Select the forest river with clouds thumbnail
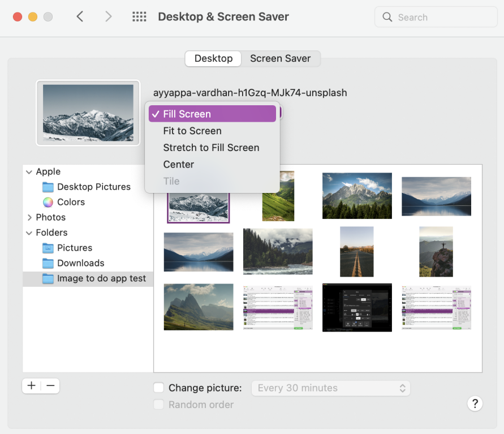Screen dimensions: 504x434 click(x=278, y=251)
